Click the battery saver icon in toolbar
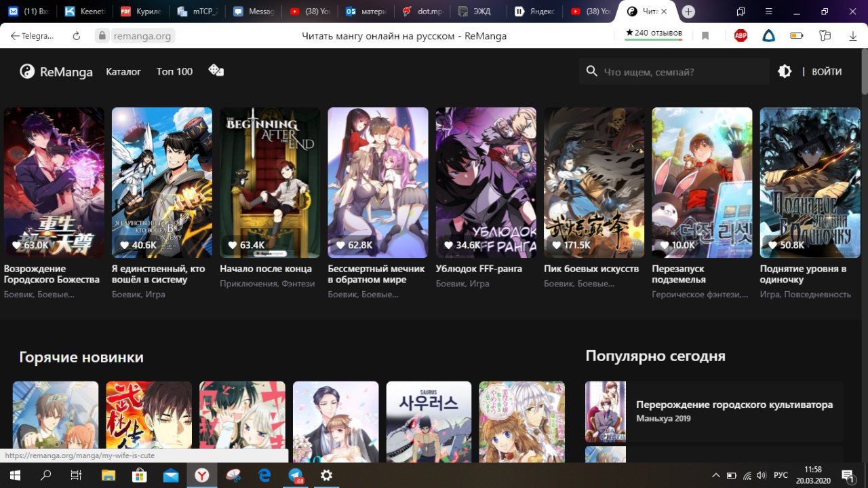Image resolution: width=868 pixels, height=488 pixels. [x=797, y=36]
